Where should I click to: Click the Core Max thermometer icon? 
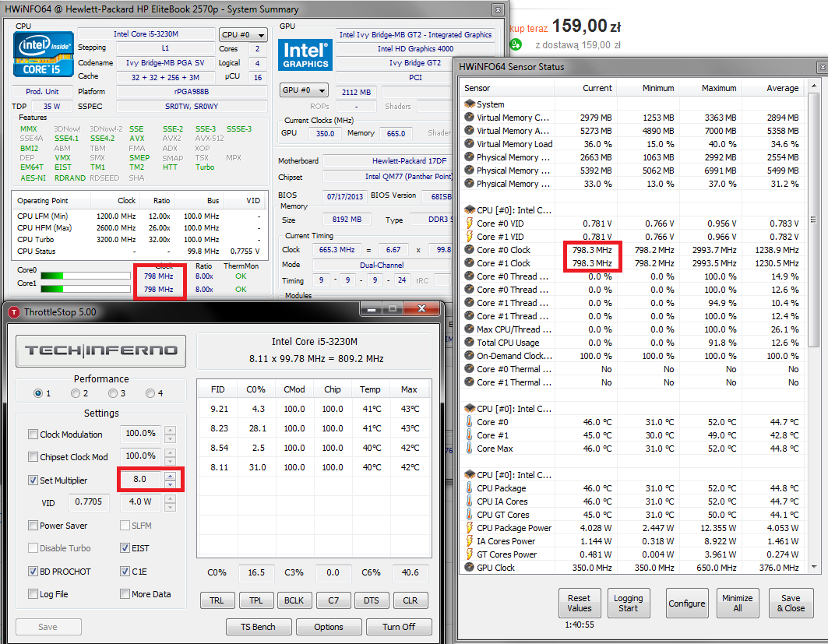[x=470, y=449]
